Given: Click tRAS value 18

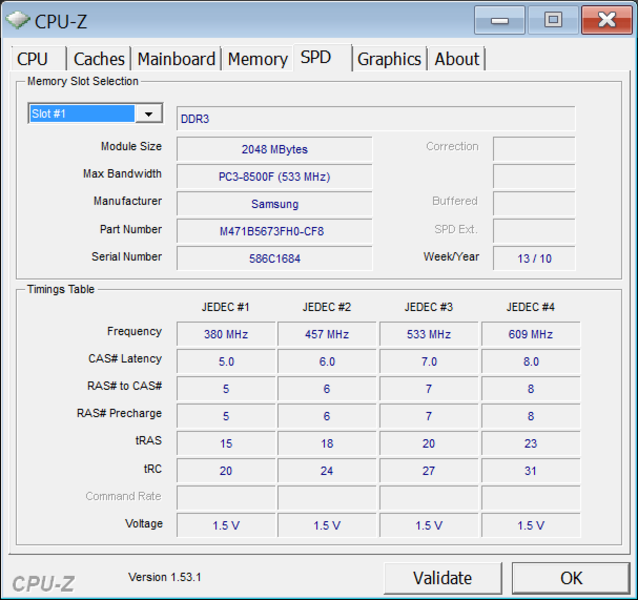Looking at the screenshot, I should coord(327,443).
